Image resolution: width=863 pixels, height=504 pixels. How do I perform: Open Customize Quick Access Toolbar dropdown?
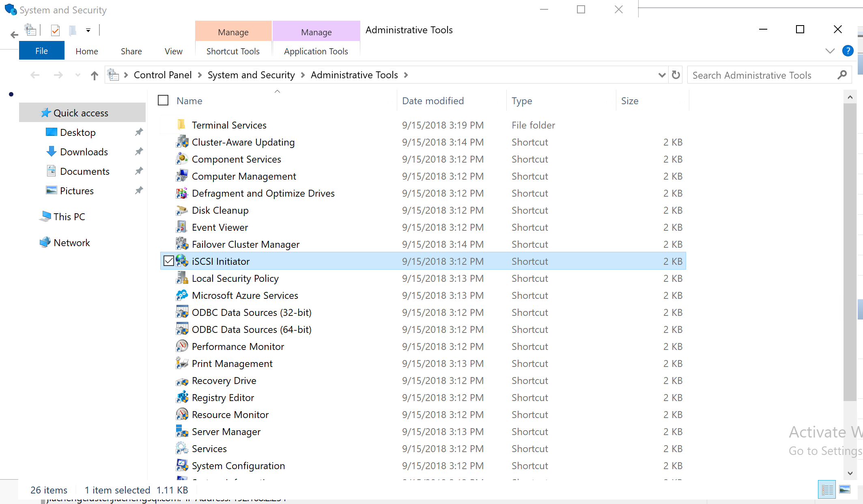click(x=88, y=30)
